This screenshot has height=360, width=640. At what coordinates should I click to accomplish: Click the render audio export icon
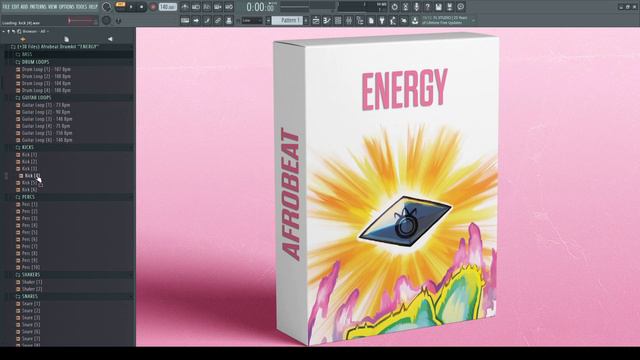pos(449,7)
